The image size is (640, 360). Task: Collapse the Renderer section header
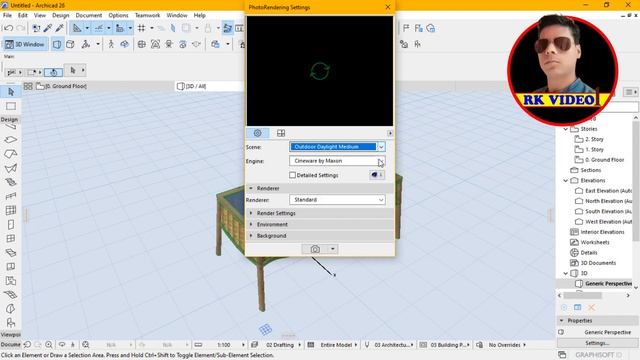320,188
